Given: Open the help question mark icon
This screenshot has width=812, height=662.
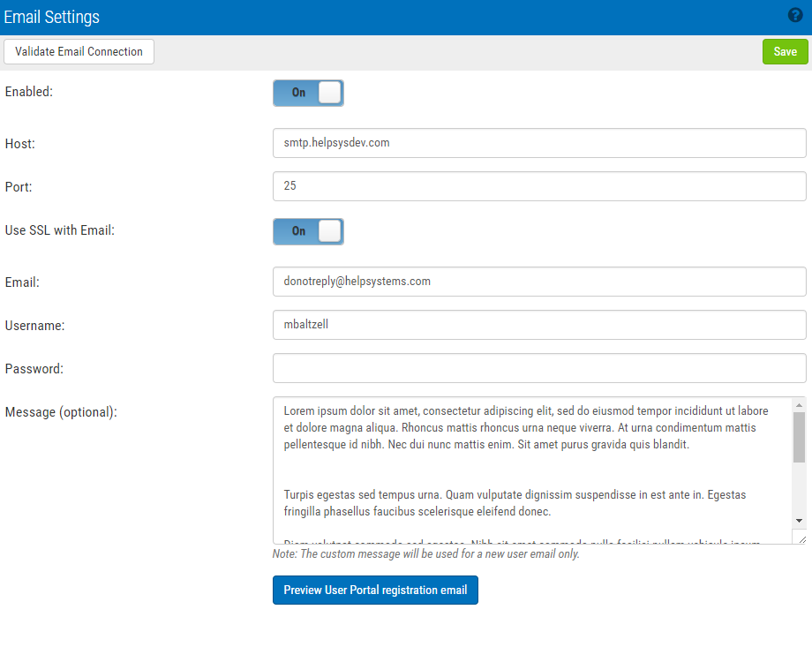Looking at the screenshot, I should (x=794, y=16).
